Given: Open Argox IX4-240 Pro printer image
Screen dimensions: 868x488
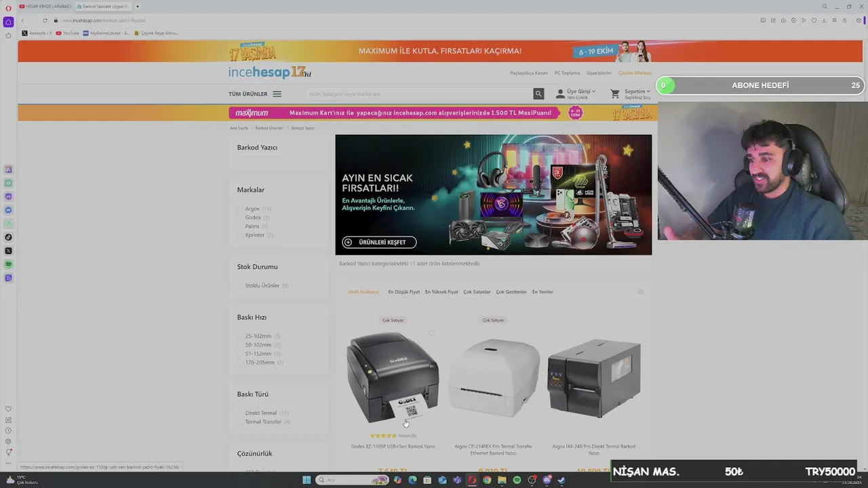Looking at the screenshot, I should tap(593, 378).
